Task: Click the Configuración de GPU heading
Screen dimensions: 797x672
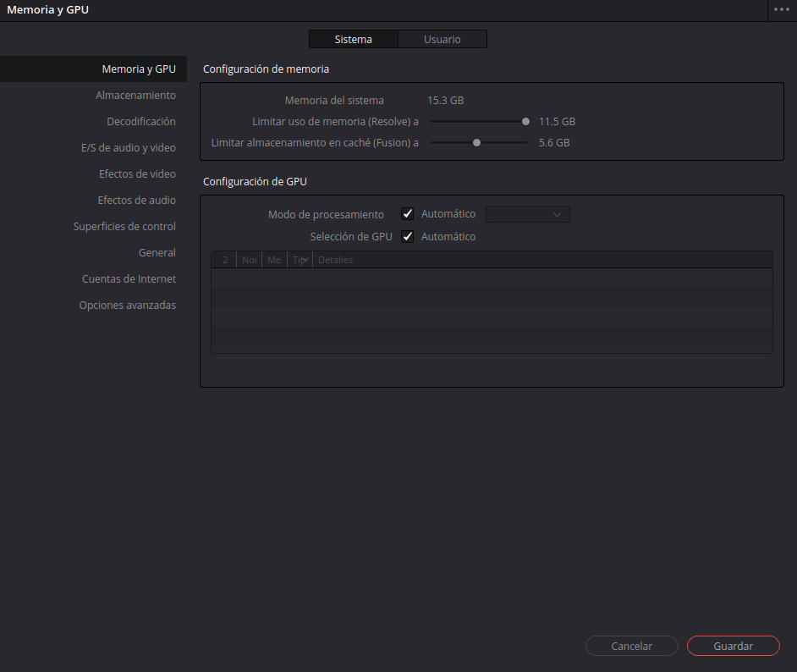Action: (256, 181)
